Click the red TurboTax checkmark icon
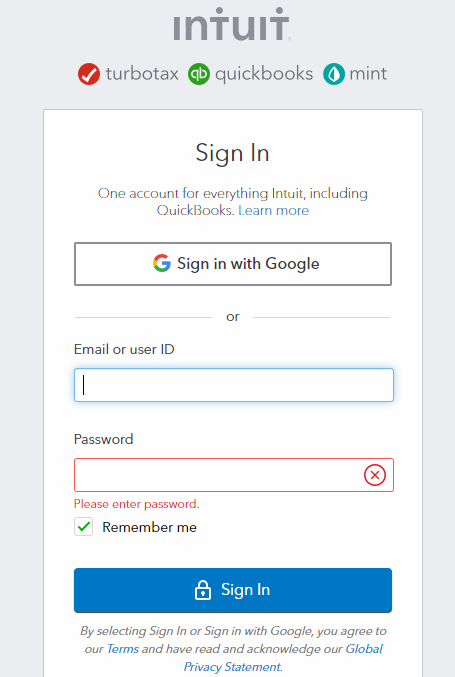Viewport: 455px width, 677px height. 89,74
